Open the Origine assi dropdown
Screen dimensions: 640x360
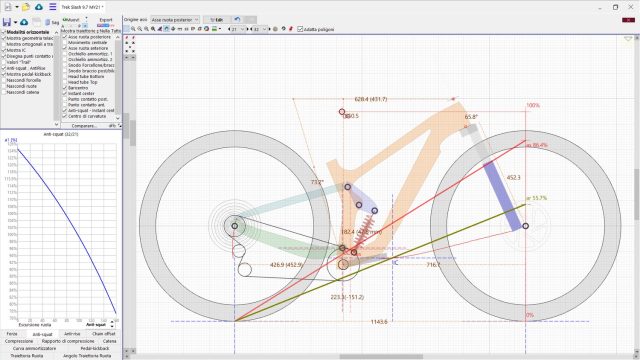click(175, 20)
